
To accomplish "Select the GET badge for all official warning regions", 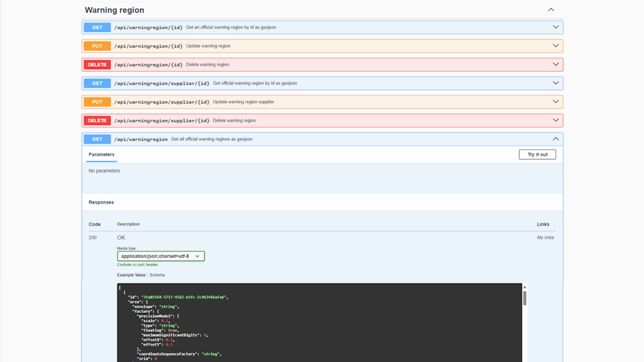I will point(96,139).
